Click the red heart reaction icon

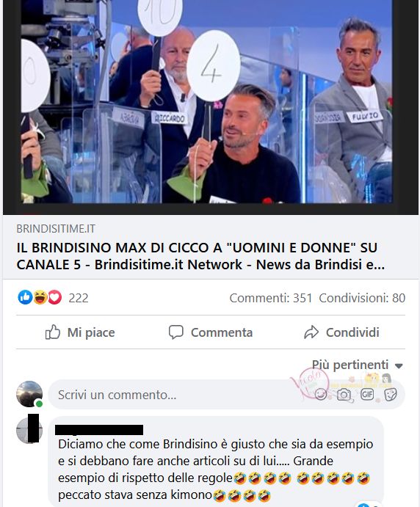tap(54, 297)
